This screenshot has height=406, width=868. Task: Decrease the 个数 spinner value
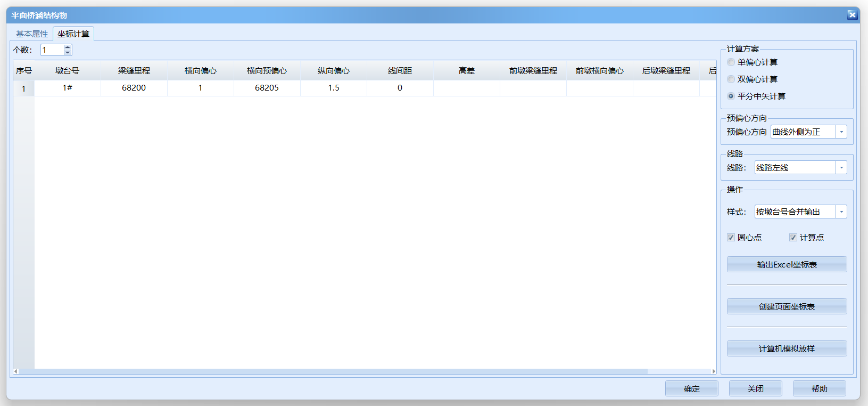click(68, 52)
